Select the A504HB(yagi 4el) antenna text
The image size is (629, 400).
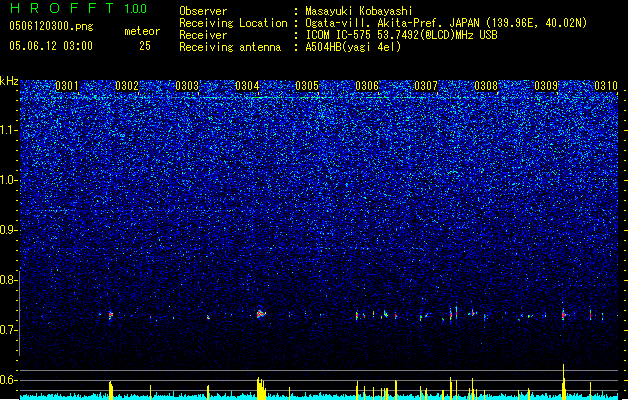[x=353, y=47]
